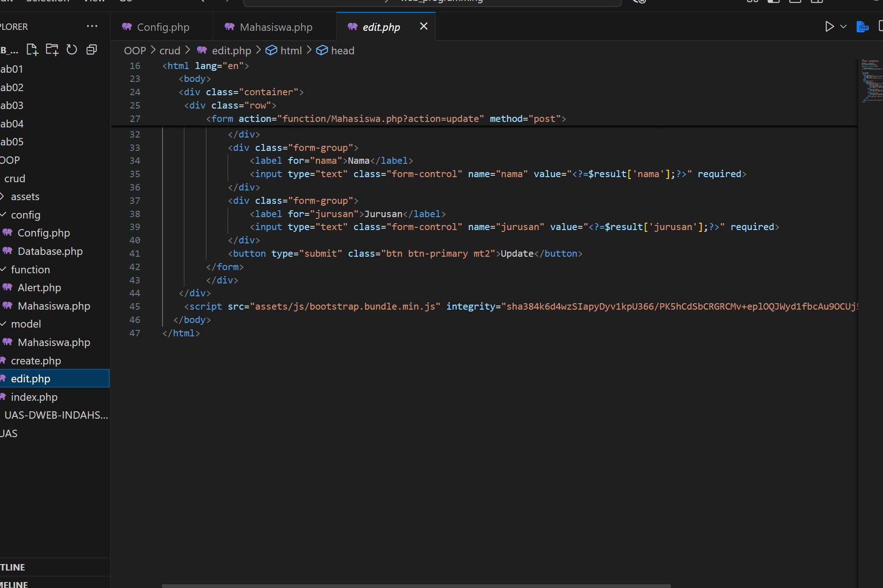Refresh the Explorer file tree

[72, 50]
